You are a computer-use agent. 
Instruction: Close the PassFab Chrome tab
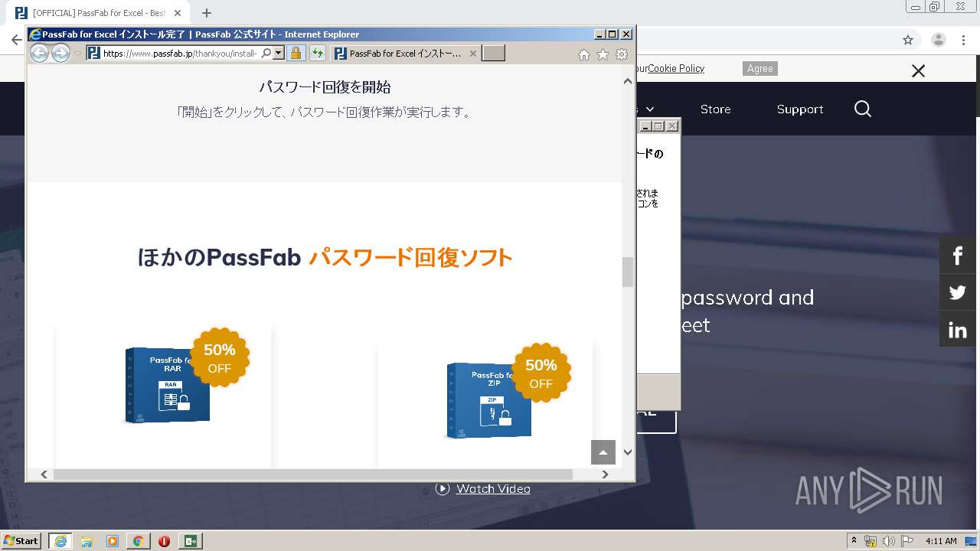(178, 13)
